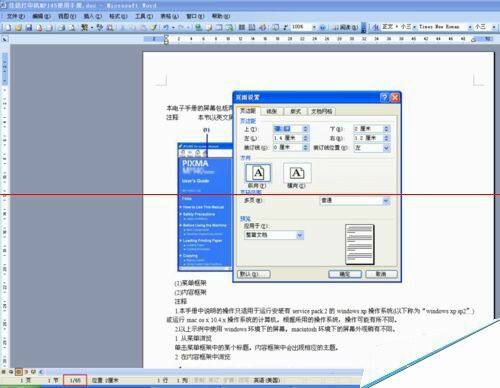Open the Apply to (应用于) whole document dropdown
Viewport: 500px width, 388px height.
pos(274,235)
